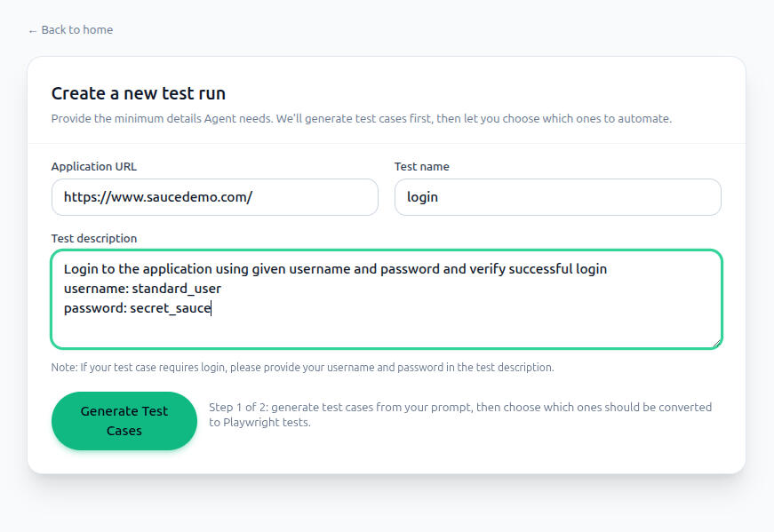Place cursor in the password: secret_sauce line
774x532 pixels.
click(x=138, y=308)
